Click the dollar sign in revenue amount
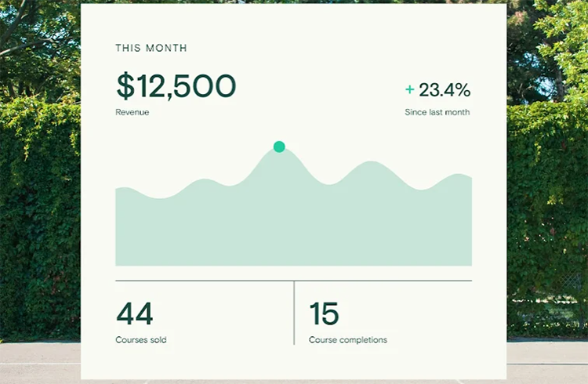The image size is (588, 384). point(125,86)
